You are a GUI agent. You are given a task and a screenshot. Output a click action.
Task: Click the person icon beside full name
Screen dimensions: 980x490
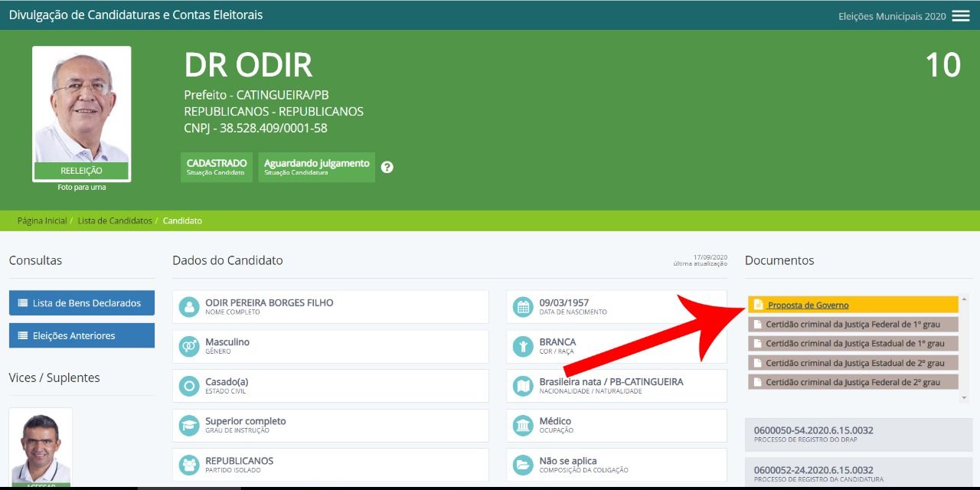pyautogui.click(x=188, y=307)
